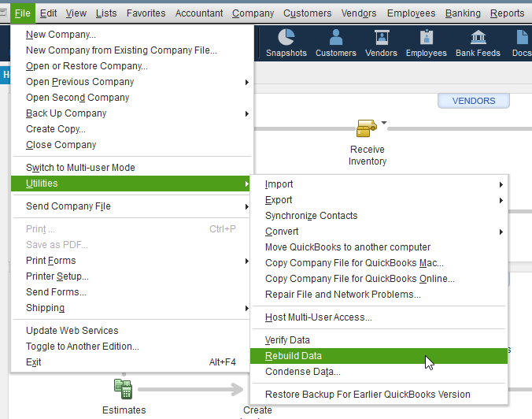
Task: Expand the Open Previous Company submenu
Action: pos(247,82)
